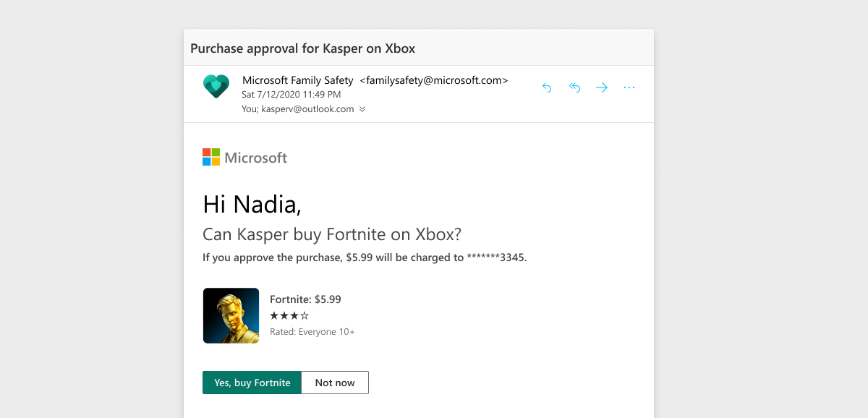
Task: Select the 'Fortnite: $5.99' title text
Action: coord(305,299)
